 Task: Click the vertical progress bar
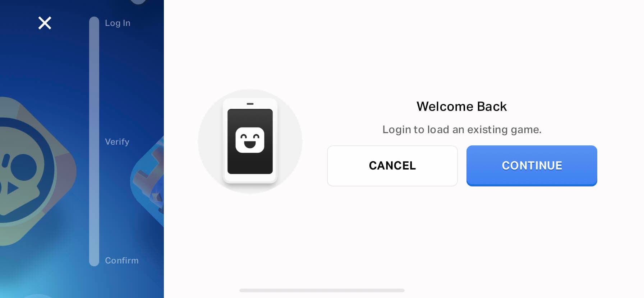[x=94, y=141]
